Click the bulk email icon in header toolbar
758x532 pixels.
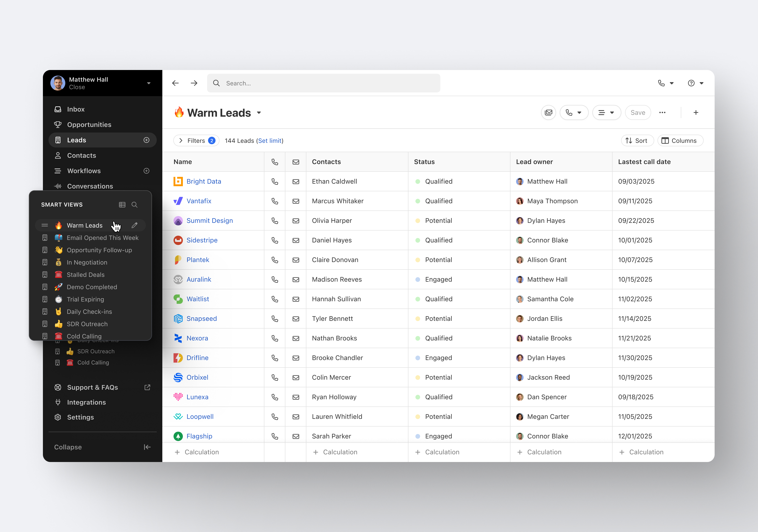point(548,113)
